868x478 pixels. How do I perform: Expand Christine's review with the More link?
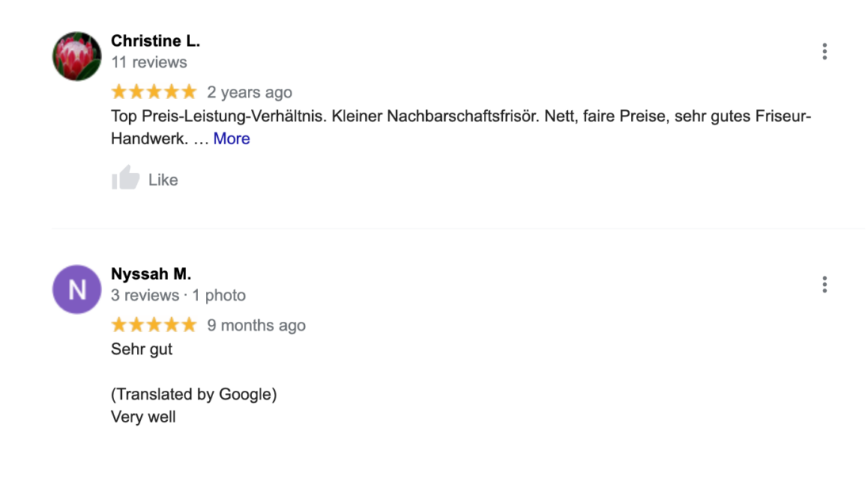coord(231,139)
